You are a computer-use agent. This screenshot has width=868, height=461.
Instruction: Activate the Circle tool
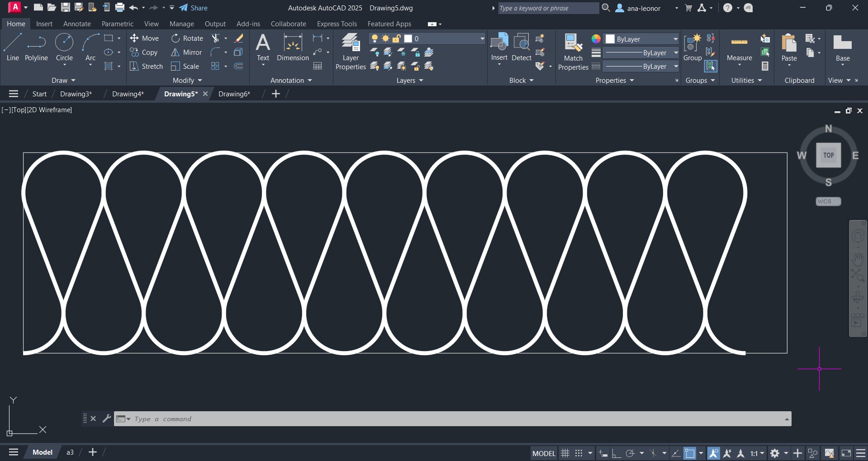pyautogui.click(x=64, y=47)
